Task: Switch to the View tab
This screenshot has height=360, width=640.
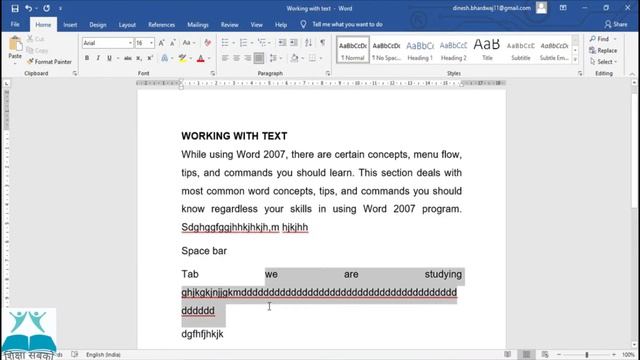Action: (x=257, y=25)
